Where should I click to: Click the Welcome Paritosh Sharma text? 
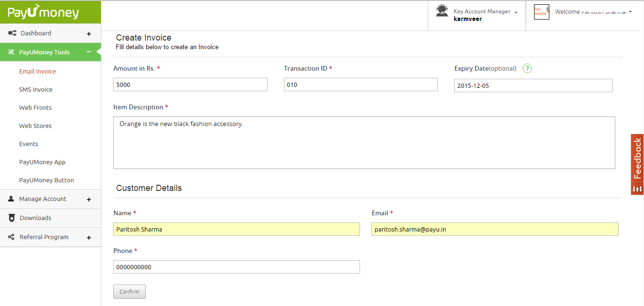tap(590, 12)
